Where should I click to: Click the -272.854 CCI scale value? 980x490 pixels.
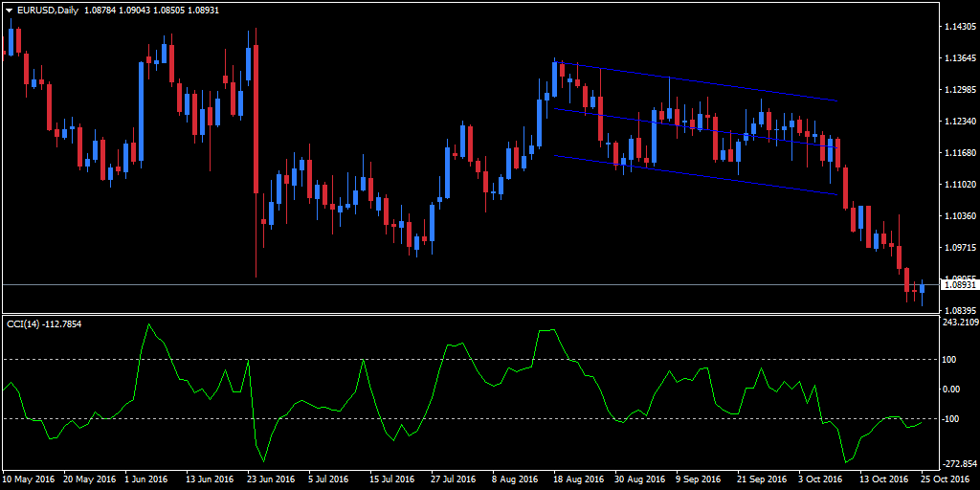[961, 464]
